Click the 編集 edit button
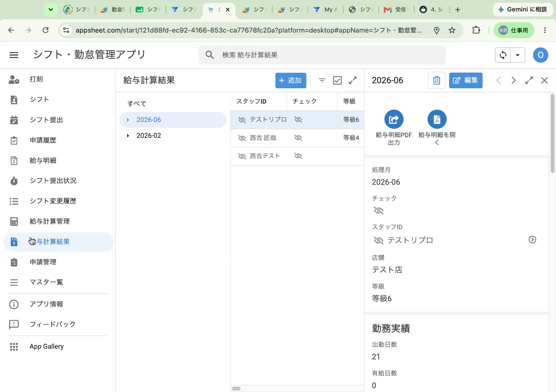The image size is (556, 392). tap(466, 80)
